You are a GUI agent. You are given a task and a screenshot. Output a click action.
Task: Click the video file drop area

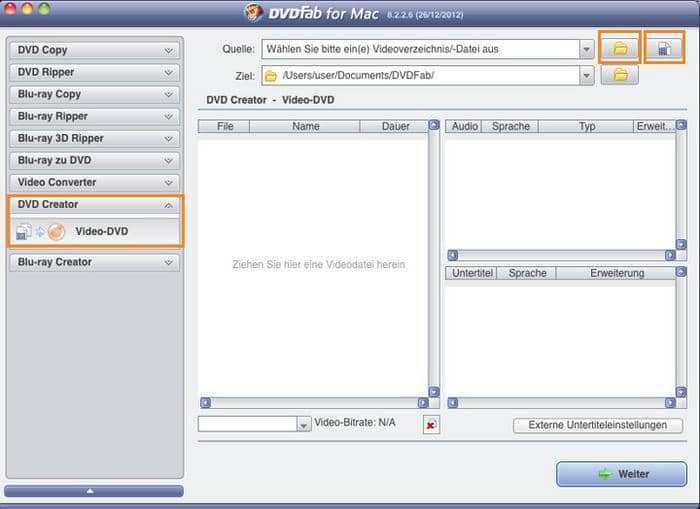[313, 265]
